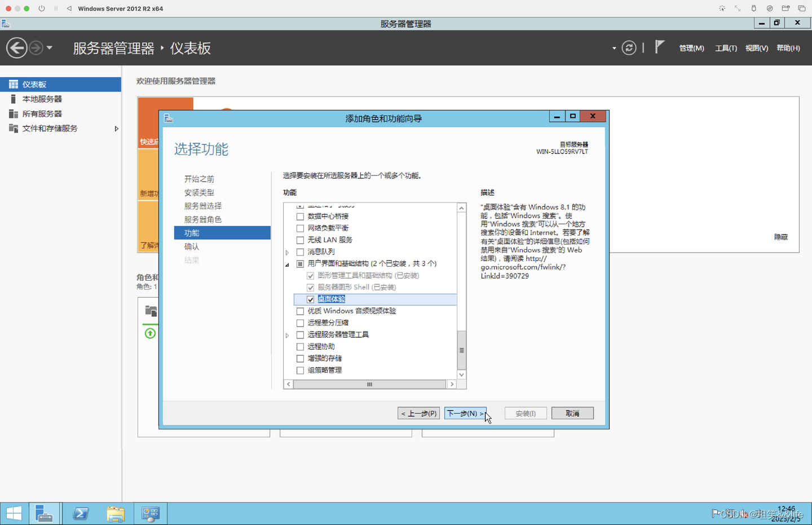
Task: Click the VM pause icon in top bar
Action: pos(56,8)
